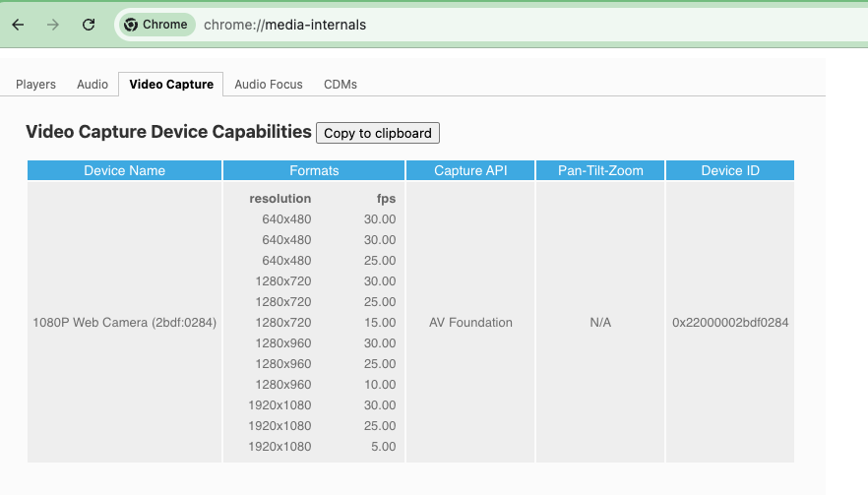868x495 pixels.
Task: Open the CDMs tab
Action: coord(341,85)
